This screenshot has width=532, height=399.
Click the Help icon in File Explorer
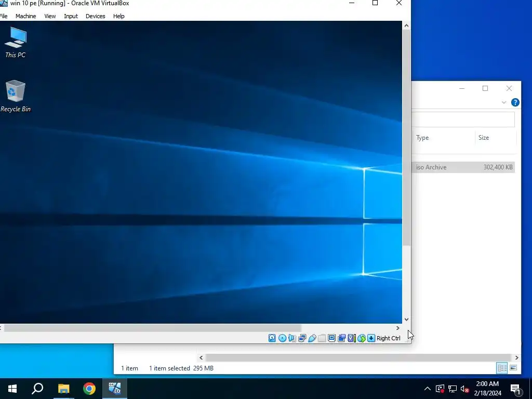(515, 102)
